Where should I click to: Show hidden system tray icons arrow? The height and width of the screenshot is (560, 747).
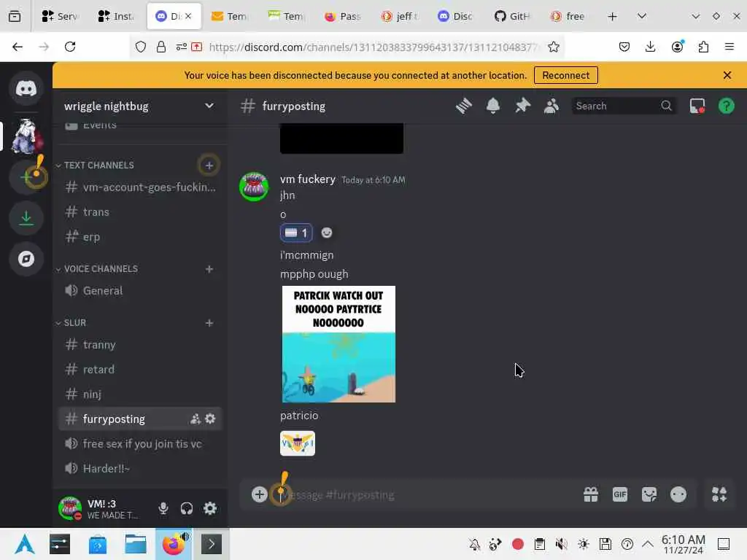tap(648, 544)
